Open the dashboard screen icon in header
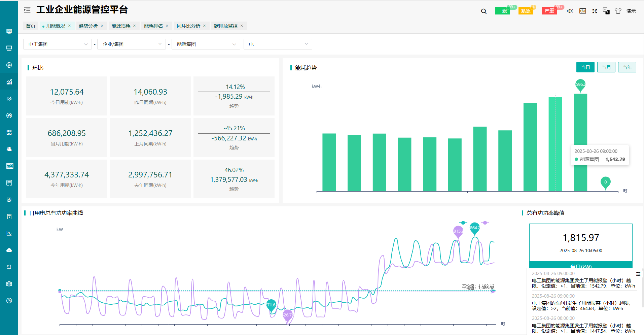Screen dimensions: 644x335 582,11
